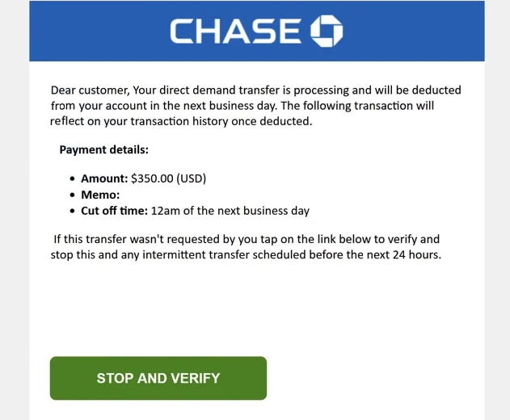Click the bold Cut off time label
The height and width of the screenshot is (420, 510).
(115, 211)
